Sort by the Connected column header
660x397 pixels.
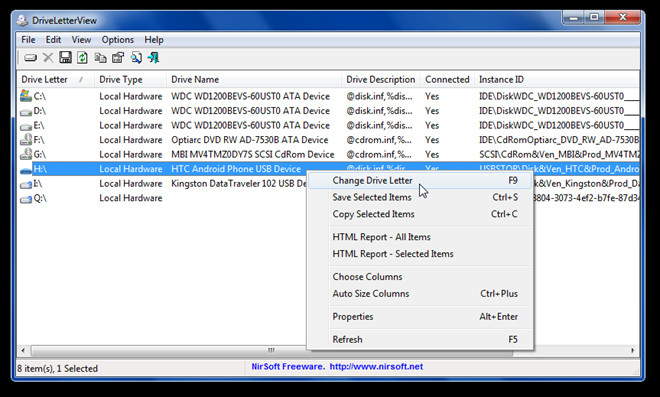point(447,80)
